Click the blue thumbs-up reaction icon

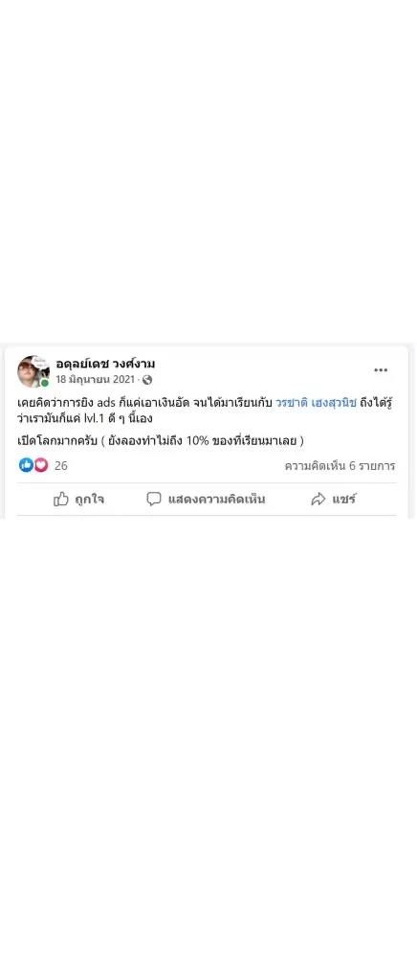[26, 465]
